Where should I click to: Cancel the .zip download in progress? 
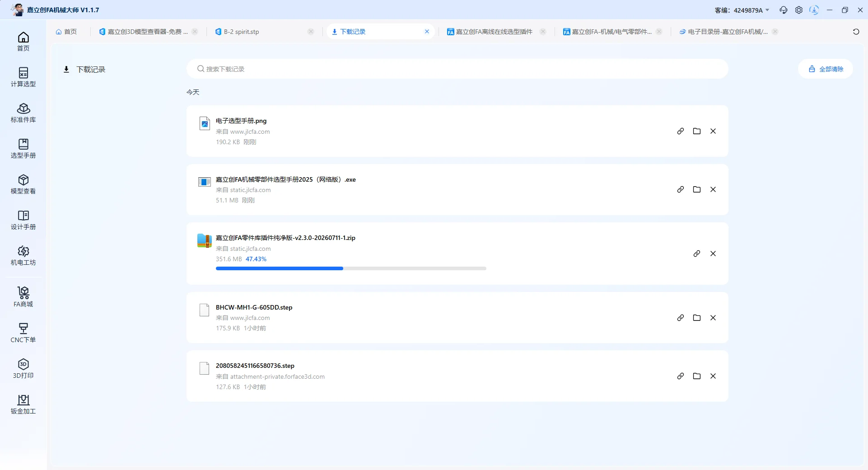tap(713, 254)
